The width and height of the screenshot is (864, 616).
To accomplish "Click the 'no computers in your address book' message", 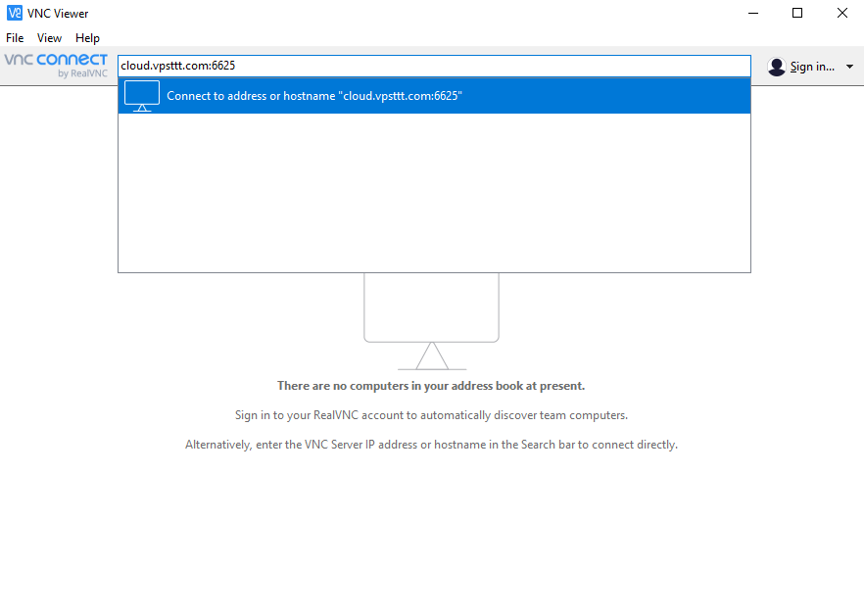I will point(431,386).
